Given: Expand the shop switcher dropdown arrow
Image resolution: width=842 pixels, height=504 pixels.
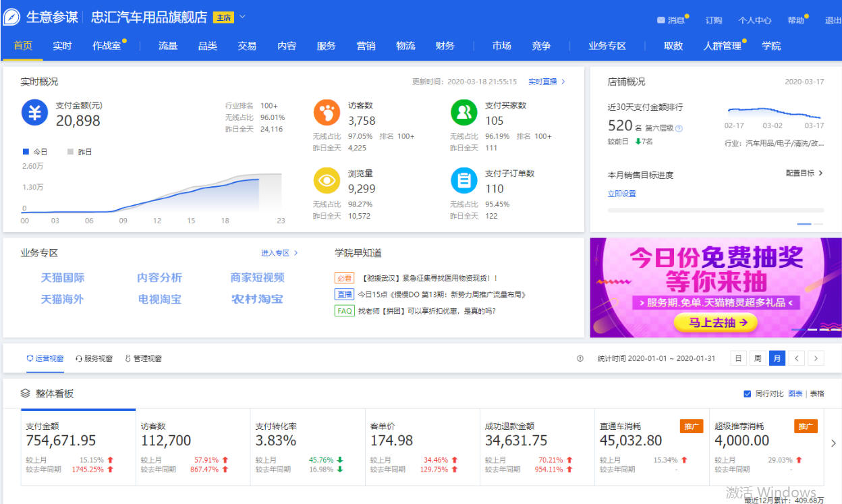Looking at the screenshot, I should coord(243,17).
